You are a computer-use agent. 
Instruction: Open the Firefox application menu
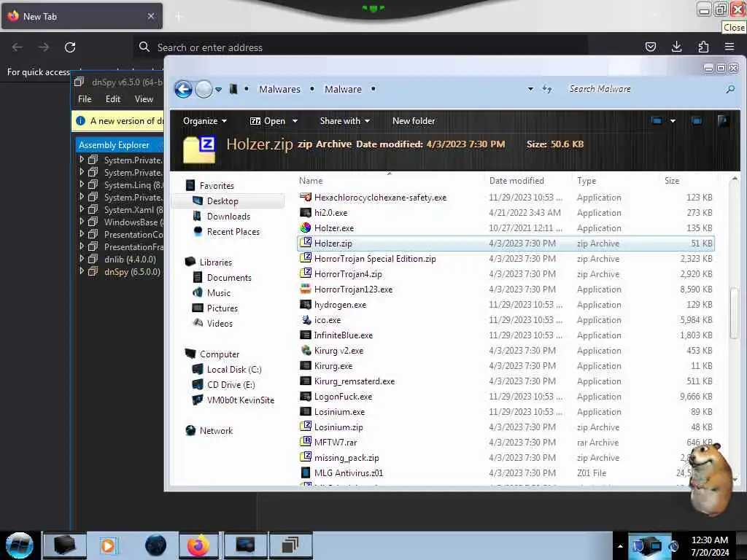click(729, 47)
